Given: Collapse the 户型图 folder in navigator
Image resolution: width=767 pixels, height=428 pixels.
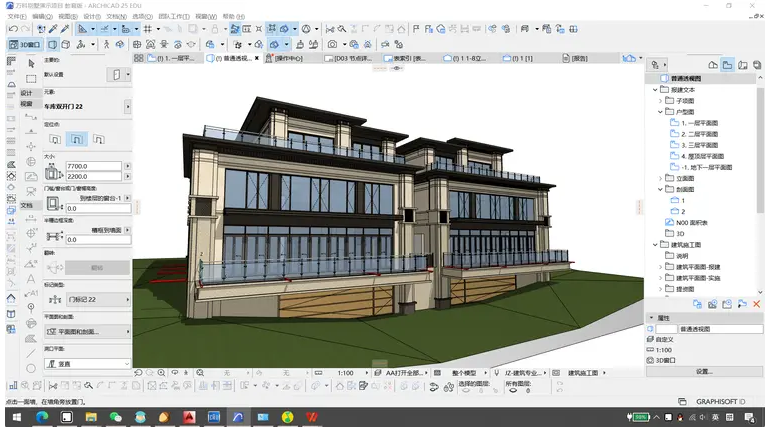Looking at the screenshot, I should pos(660,112).
